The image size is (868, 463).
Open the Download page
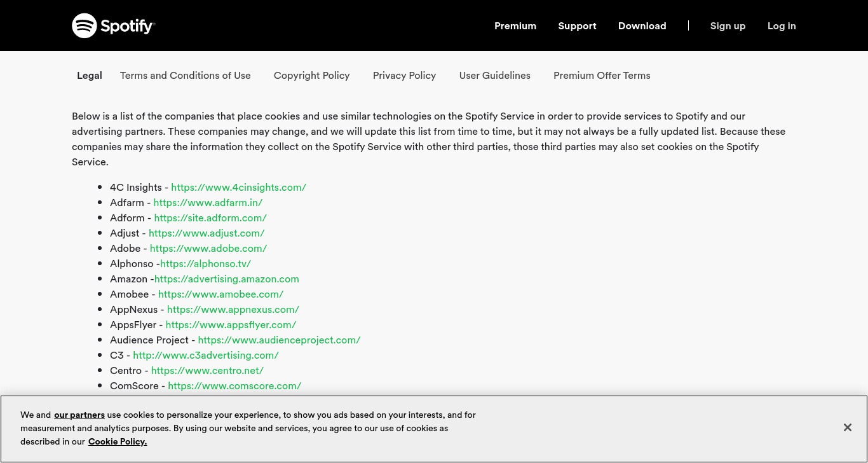click(x=642, y=25)
